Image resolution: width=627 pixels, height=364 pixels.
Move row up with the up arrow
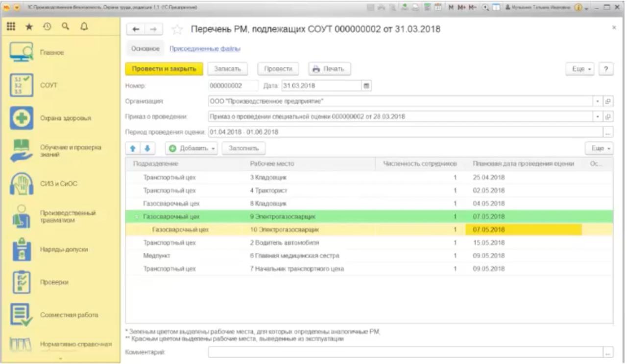point(131,147)
